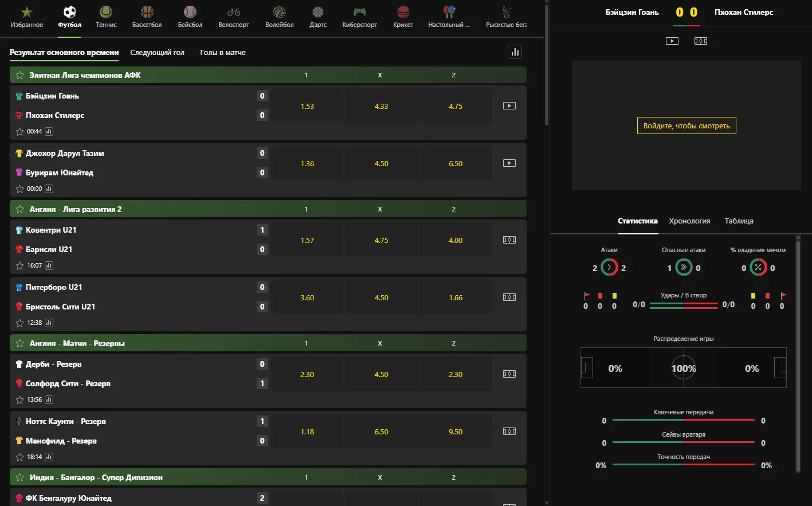Open the Избранное favorites category

coord(27,17)
